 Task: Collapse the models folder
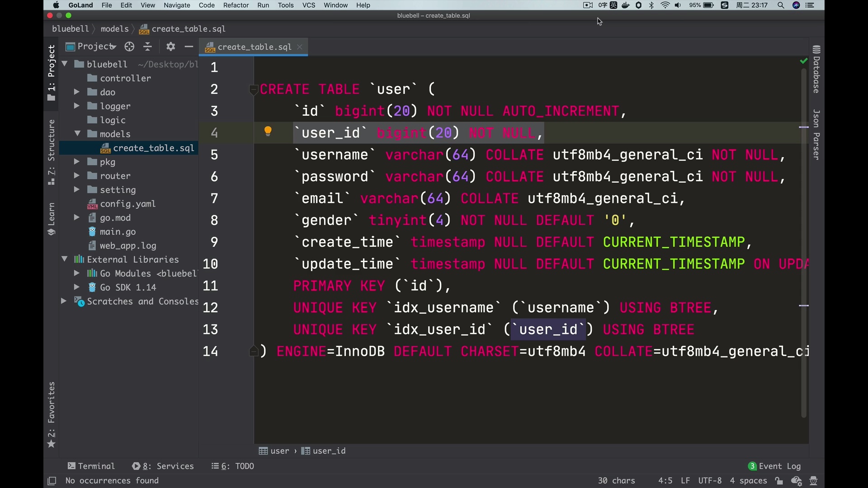[77, 134]
